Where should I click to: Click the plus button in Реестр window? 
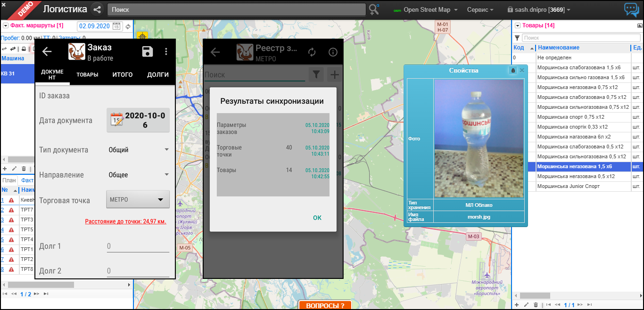[334, 74]
